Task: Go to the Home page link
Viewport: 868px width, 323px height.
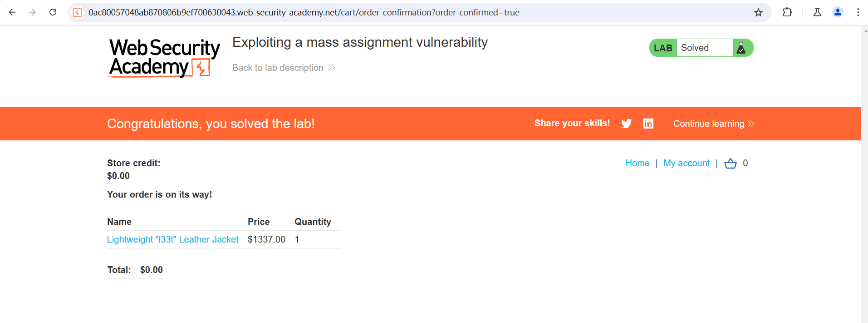Action: pyautogui.click(x=637, y=163)
